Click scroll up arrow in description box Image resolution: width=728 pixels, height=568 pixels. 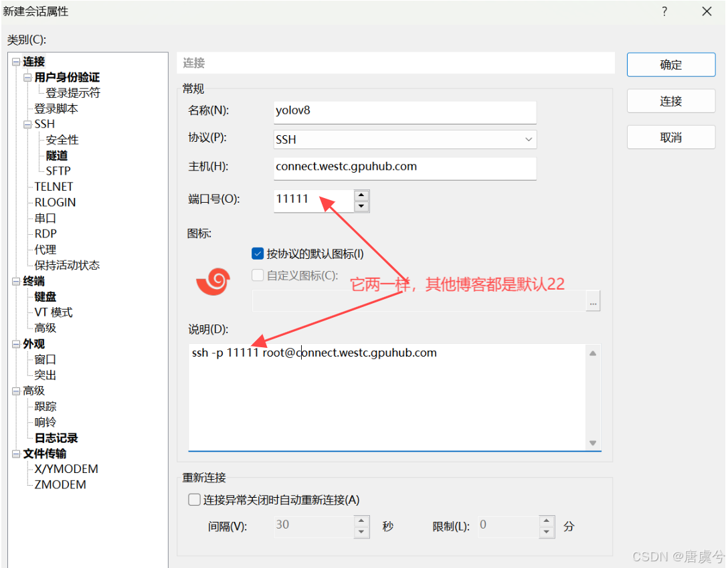pos(593,353)
